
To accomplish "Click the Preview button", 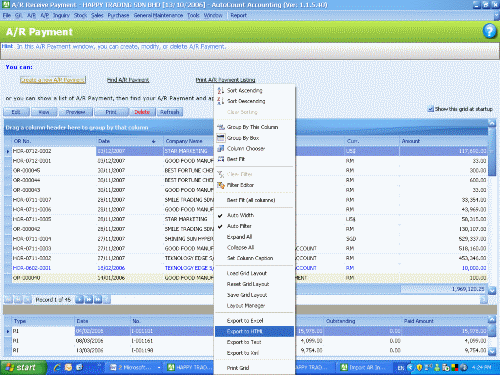I will click(x=75, y=112).
